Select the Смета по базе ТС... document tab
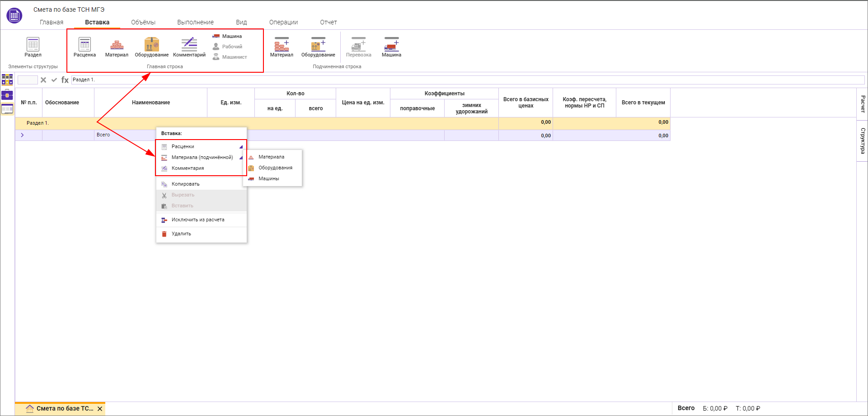Viewport: 868px width, 416px height. click(x=60, y=409)
